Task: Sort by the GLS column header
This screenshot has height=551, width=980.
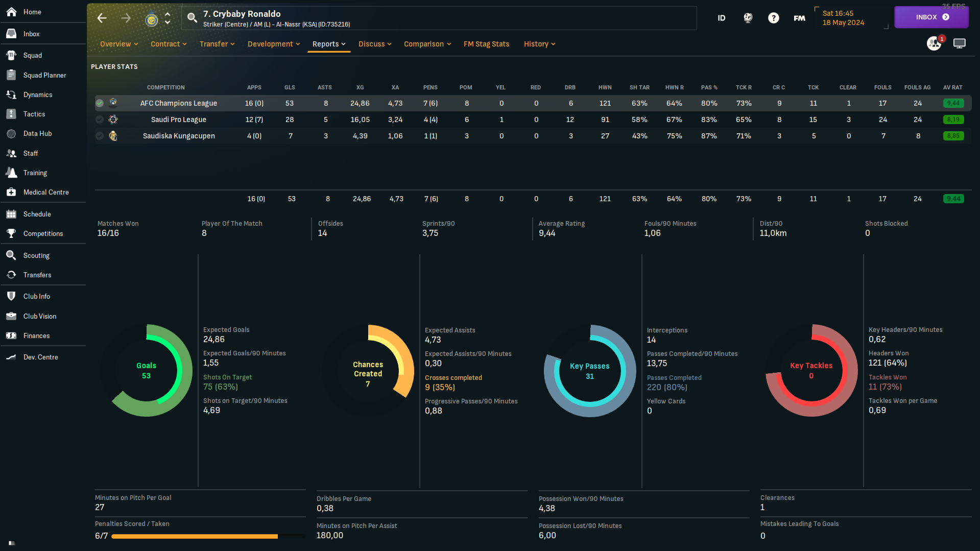Action: 290,87
